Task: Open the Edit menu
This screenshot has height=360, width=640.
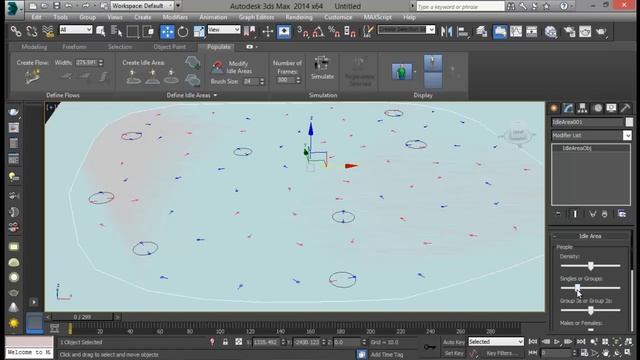Action: coord(36,17)
